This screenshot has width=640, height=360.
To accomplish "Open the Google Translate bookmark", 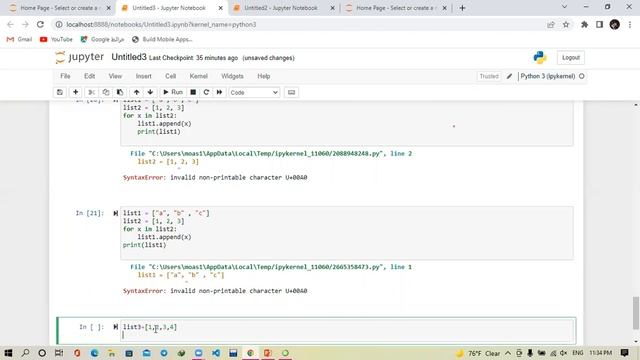I will 102,39.
